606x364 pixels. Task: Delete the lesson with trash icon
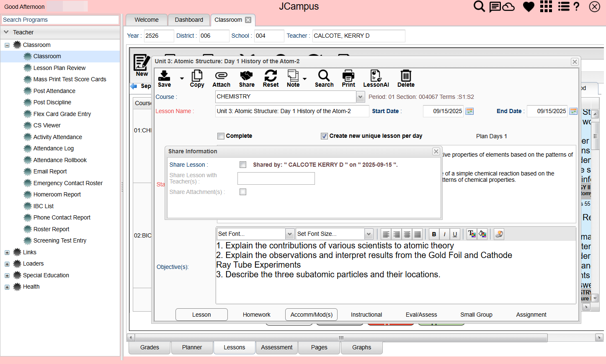tap(406, 78)
